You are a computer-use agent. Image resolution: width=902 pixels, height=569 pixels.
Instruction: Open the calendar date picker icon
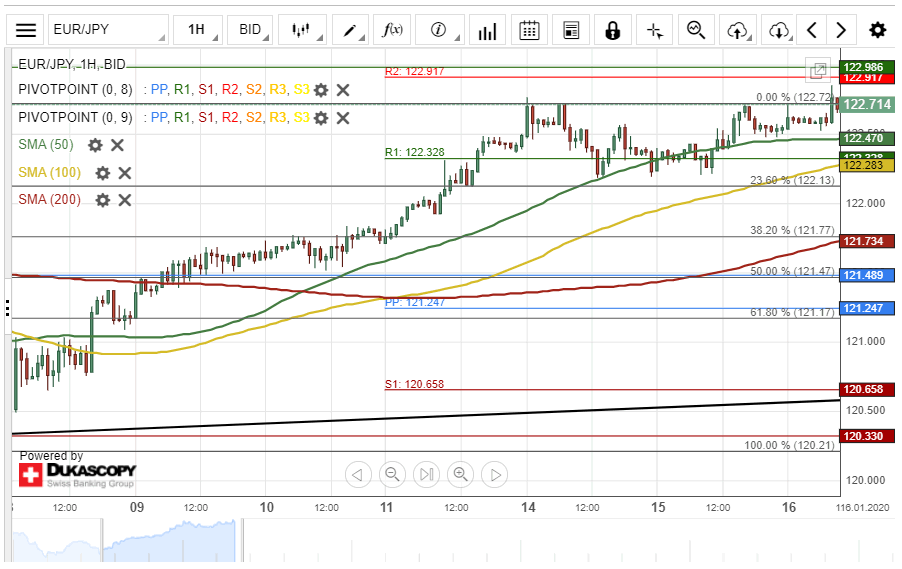530,30
